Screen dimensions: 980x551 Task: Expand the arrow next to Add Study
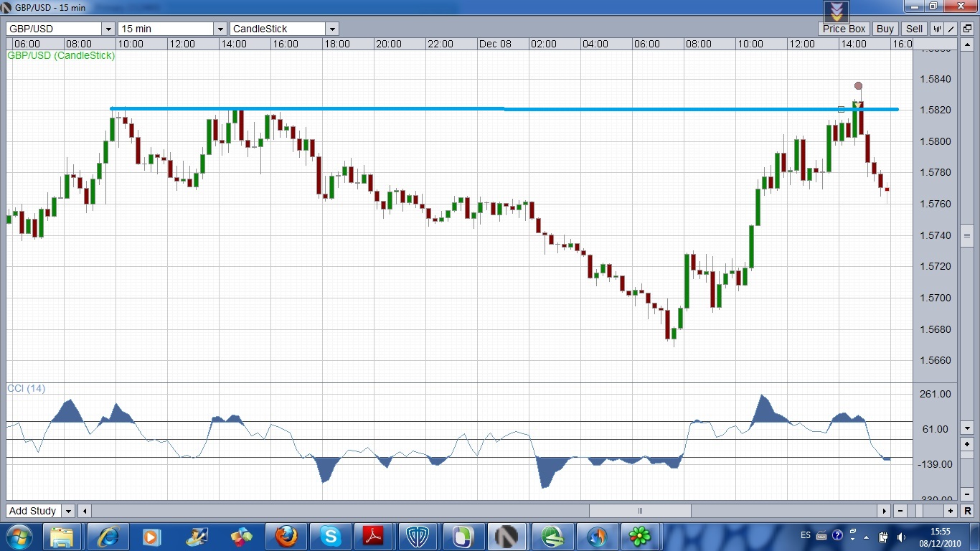(68, 511)
